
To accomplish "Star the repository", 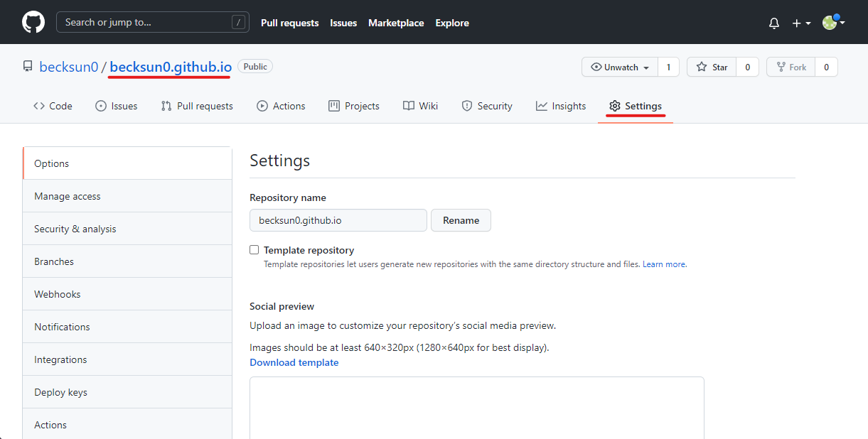I will pyautogui.click(x=711, y=67).
